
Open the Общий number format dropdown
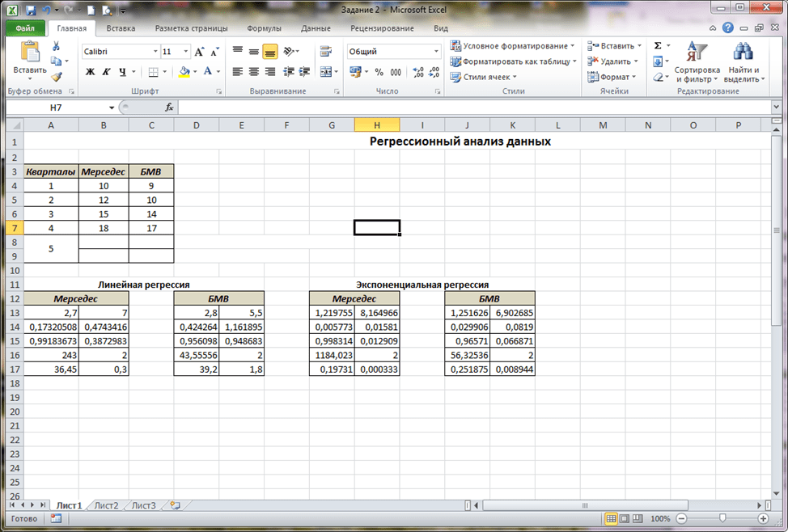click(x=436, y=52)
